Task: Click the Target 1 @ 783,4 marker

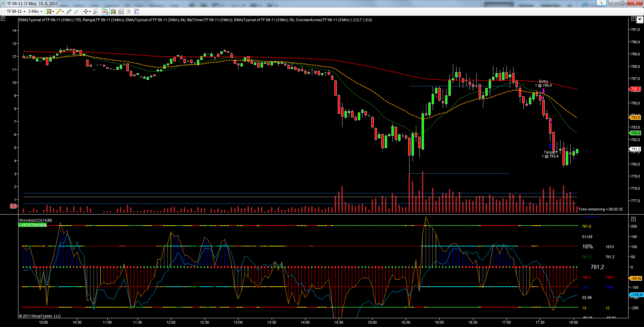Action: tap(550, 154)
